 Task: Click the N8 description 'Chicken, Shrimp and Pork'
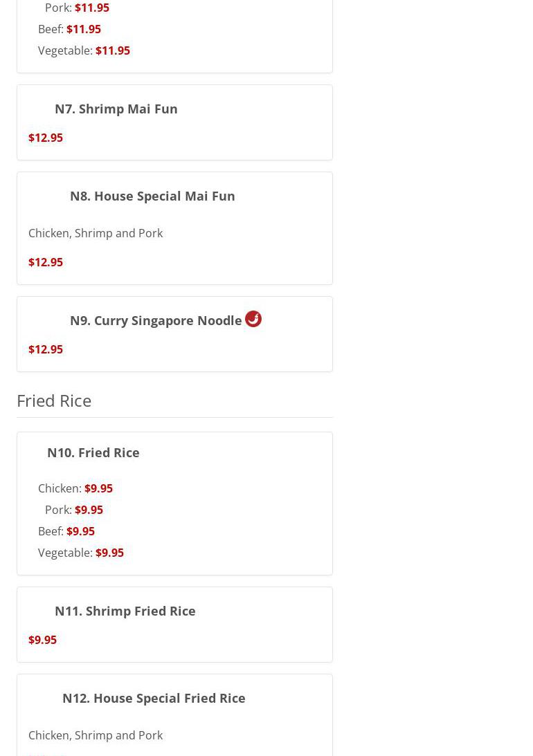pos(96,233)
